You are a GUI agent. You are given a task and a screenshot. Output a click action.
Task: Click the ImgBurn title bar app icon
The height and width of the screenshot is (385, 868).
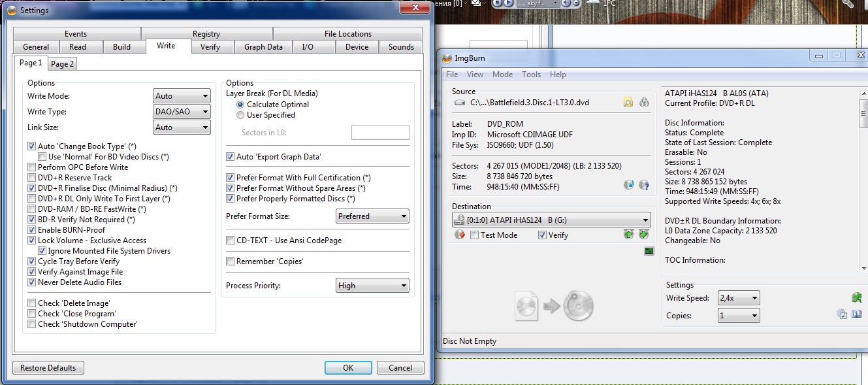pyautogui.click(x=447, y=57)
